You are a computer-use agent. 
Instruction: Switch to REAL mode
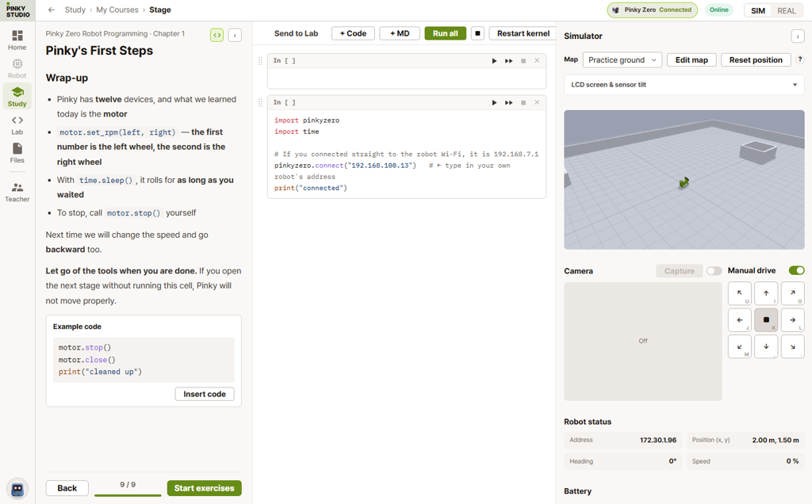click(786, 10)
